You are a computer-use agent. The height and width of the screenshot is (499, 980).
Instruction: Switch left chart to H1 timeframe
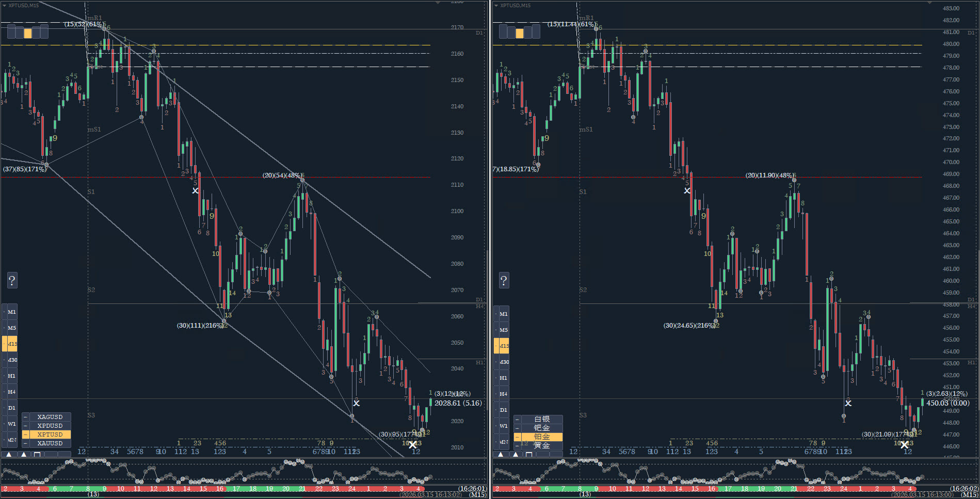[x=12, y=376]
